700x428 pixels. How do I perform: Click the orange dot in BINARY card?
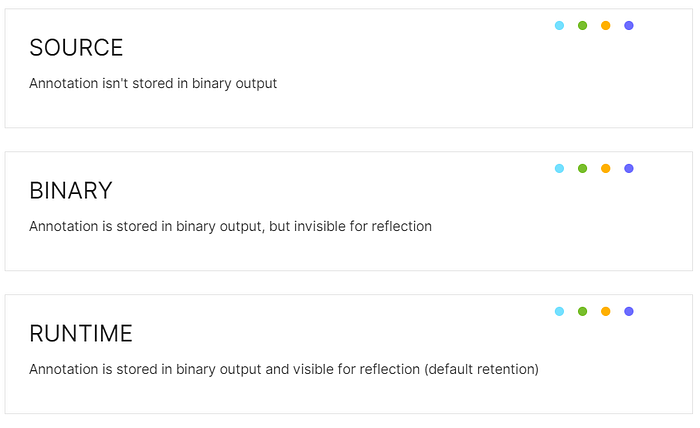coord(605,168)
